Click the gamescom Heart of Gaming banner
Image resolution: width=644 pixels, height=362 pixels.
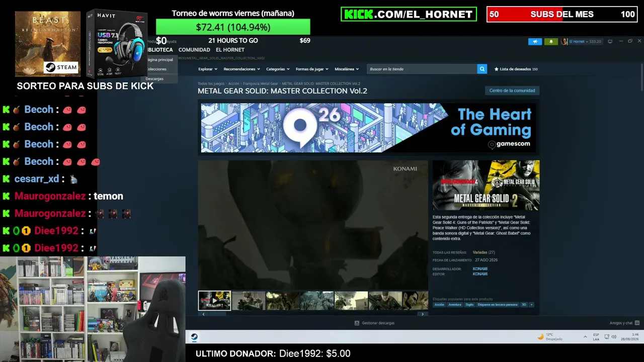click(x=368, y=128)
